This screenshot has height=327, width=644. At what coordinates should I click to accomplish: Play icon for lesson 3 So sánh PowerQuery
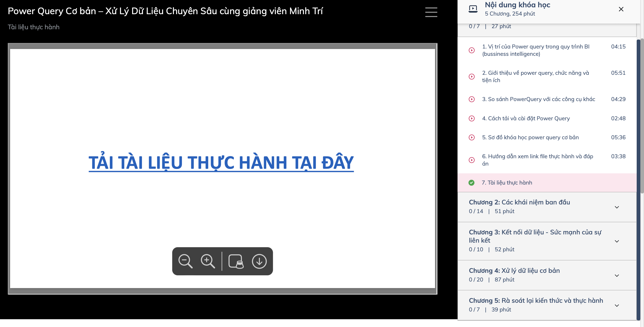pyautogui.click(x=471, y=99)
